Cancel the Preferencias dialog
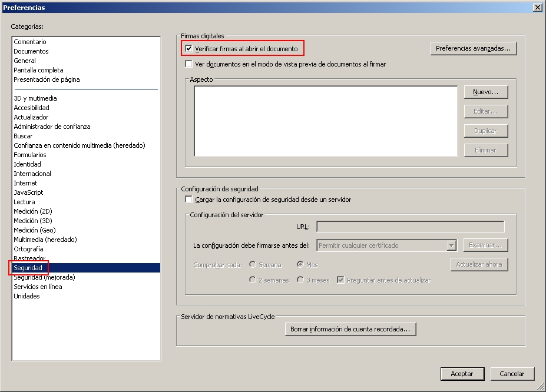This screenshot has width=546, height=392. coord(512,374)
